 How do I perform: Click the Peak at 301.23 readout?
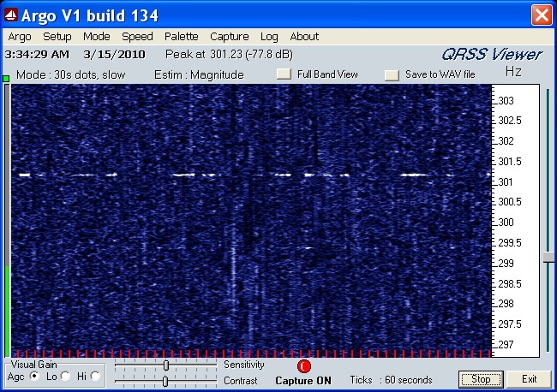point(229,55)
